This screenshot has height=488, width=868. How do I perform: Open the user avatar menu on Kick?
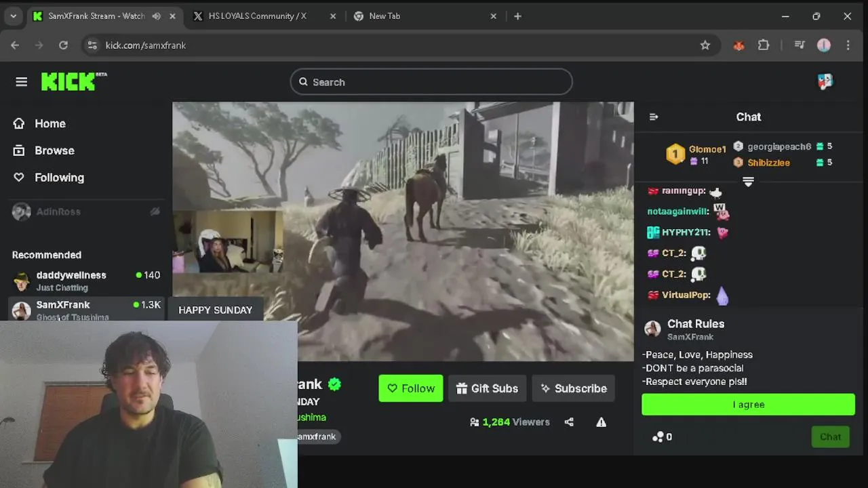click(x=825, y=81)
